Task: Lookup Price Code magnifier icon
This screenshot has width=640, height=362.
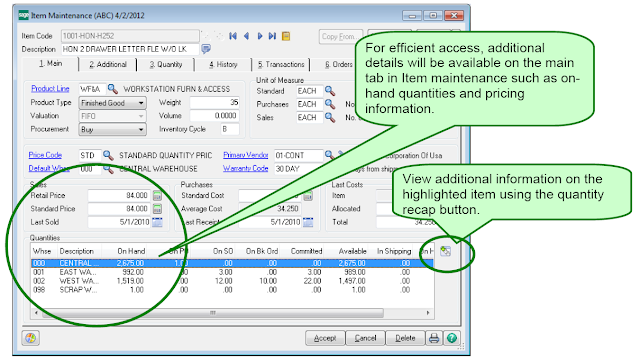Action: point(108,155)
